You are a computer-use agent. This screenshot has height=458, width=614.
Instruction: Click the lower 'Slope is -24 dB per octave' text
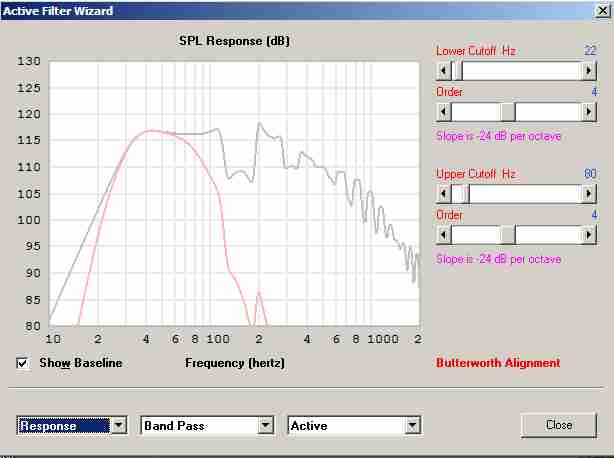click(x=498, y=136)
